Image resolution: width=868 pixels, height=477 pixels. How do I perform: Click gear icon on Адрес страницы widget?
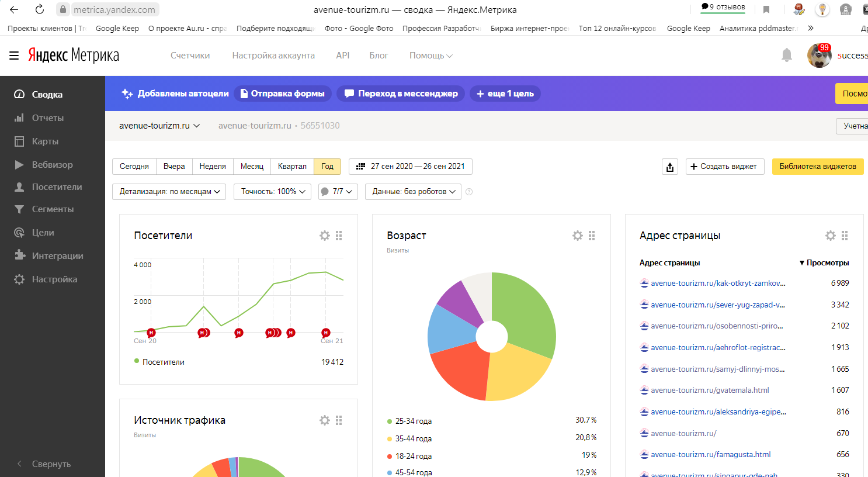pyautogui.click(x=830, y=236)
